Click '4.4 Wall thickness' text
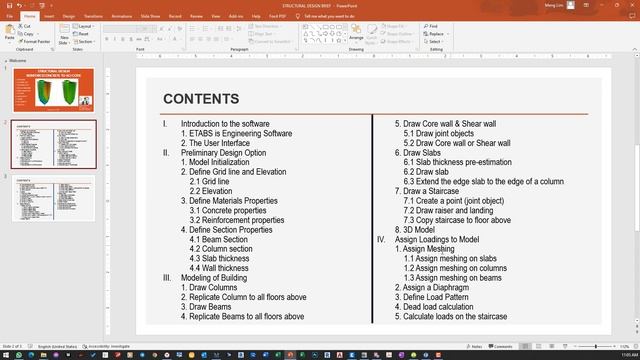The image size is (640, 360). coord(219,268)
